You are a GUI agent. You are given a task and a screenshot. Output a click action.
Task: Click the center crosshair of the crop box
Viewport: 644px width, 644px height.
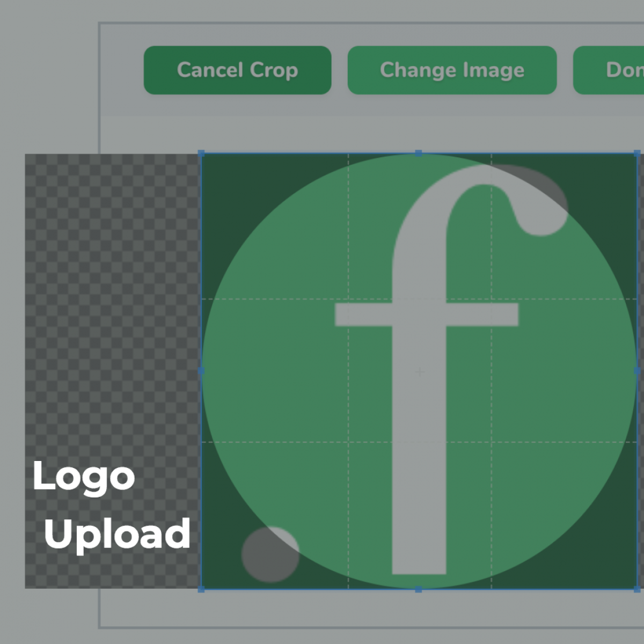(x=420, y=371)
